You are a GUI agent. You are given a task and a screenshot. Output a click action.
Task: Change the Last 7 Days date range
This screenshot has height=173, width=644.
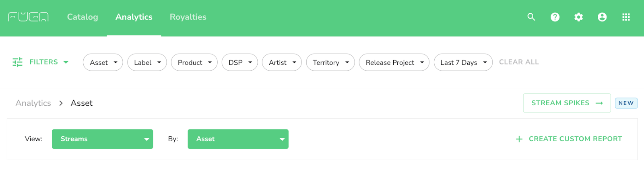[x=463, y=63]
